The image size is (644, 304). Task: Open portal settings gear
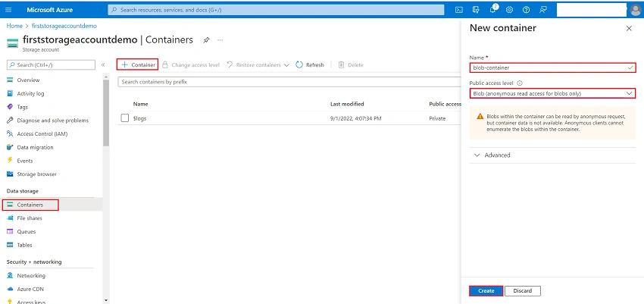click(x=510, y=10)
